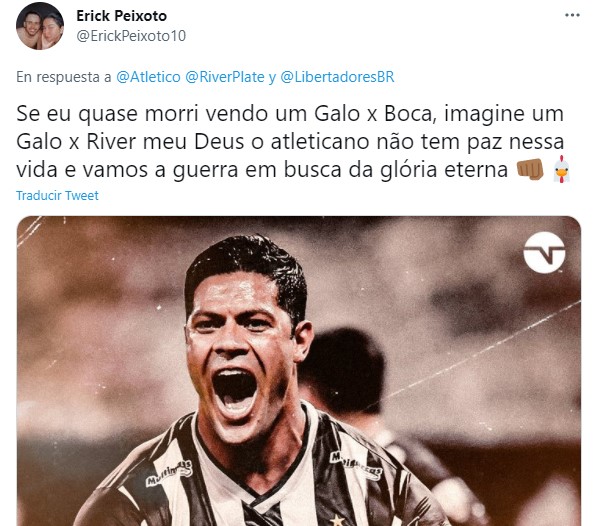Click the TNT Sports logo watermark
The width and height of the screenshot is (593, 526).
coord(544,252)
